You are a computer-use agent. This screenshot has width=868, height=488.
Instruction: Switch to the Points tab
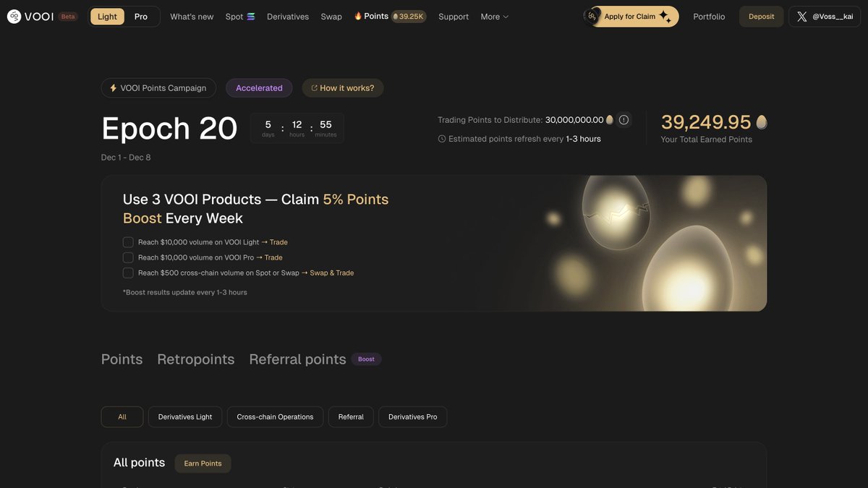pyautogui.click(x=122, y=359)
